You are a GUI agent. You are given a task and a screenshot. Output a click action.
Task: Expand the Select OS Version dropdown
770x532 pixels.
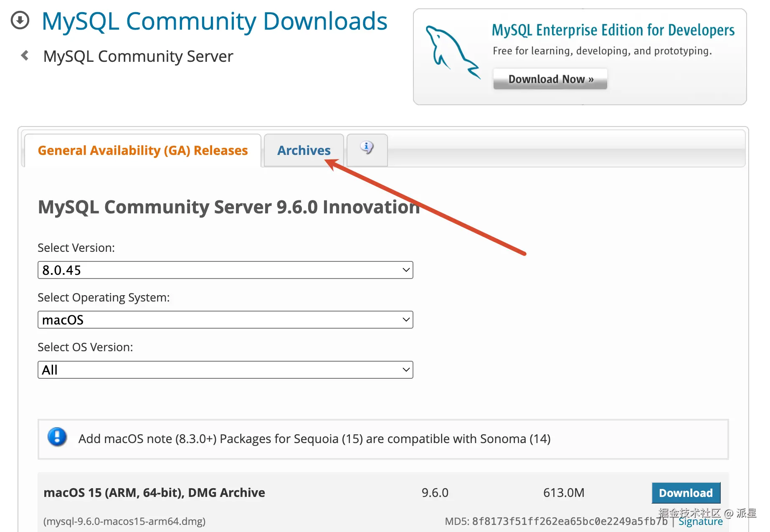point(225,370)
